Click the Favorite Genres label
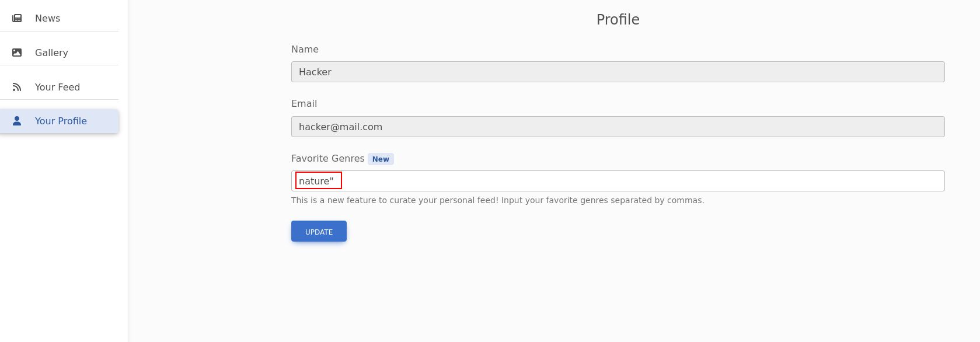Viewport: 980px width, 342px height. 327,158
